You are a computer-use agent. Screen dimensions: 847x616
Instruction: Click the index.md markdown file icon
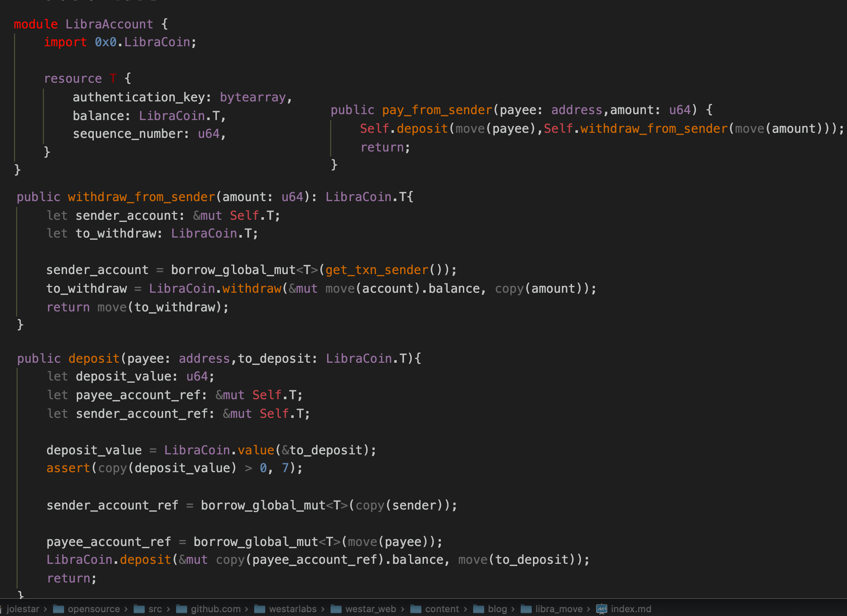[601, 609]
